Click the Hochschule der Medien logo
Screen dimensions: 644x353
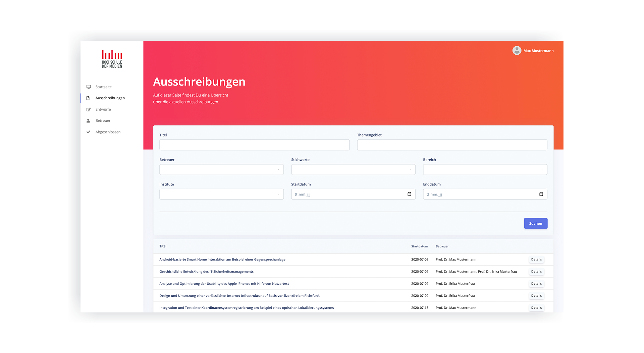112,59
